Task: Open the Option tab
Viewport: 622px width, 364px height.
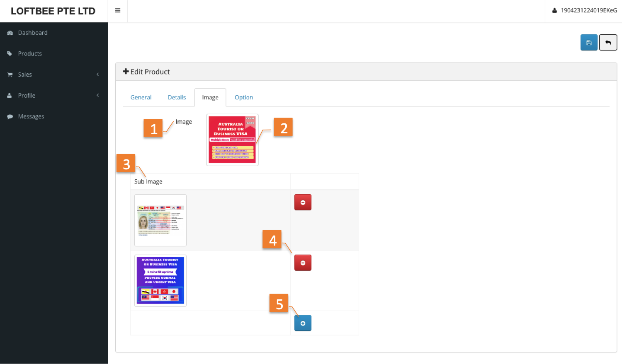Action: [244, 97]
